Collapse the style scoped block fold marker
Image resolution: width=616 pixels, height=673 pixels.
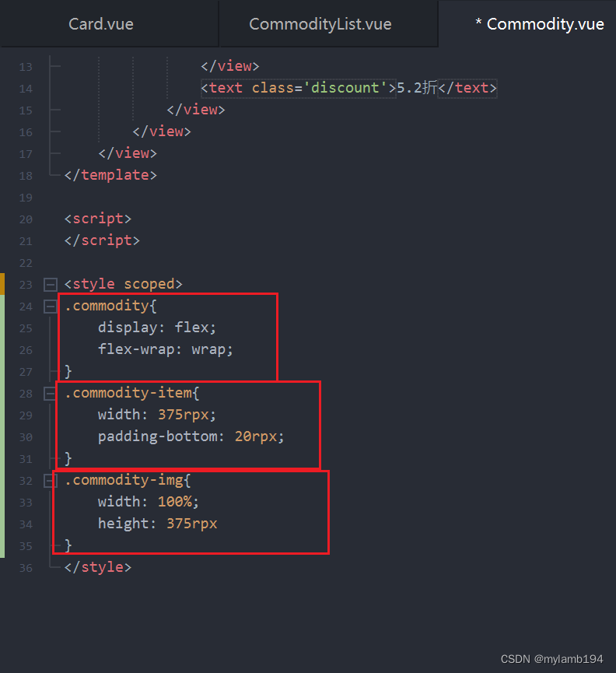[x=51, y=284]
